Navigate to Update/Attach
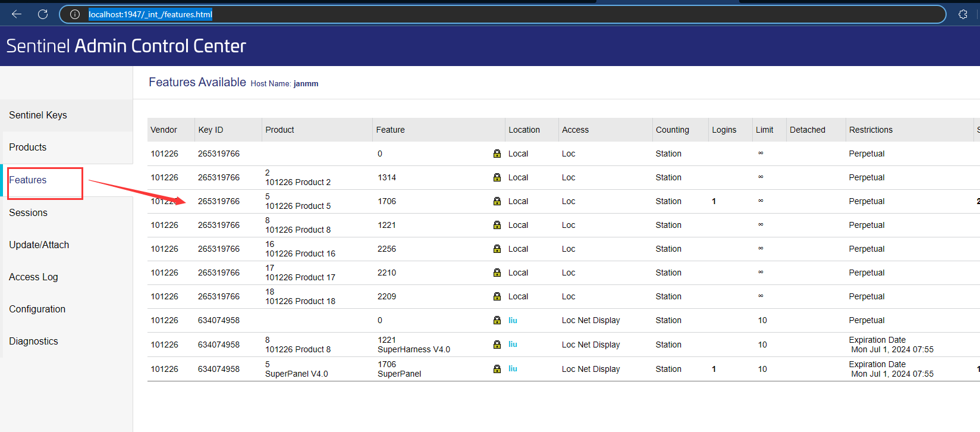 tap(39, 245)
